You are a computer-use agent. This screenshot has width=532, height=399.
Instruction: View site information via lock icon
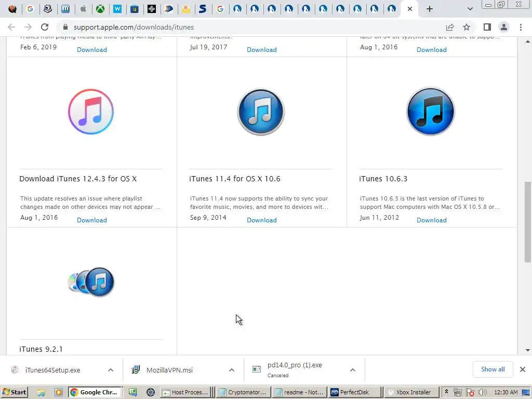click(x=65, y=27)
